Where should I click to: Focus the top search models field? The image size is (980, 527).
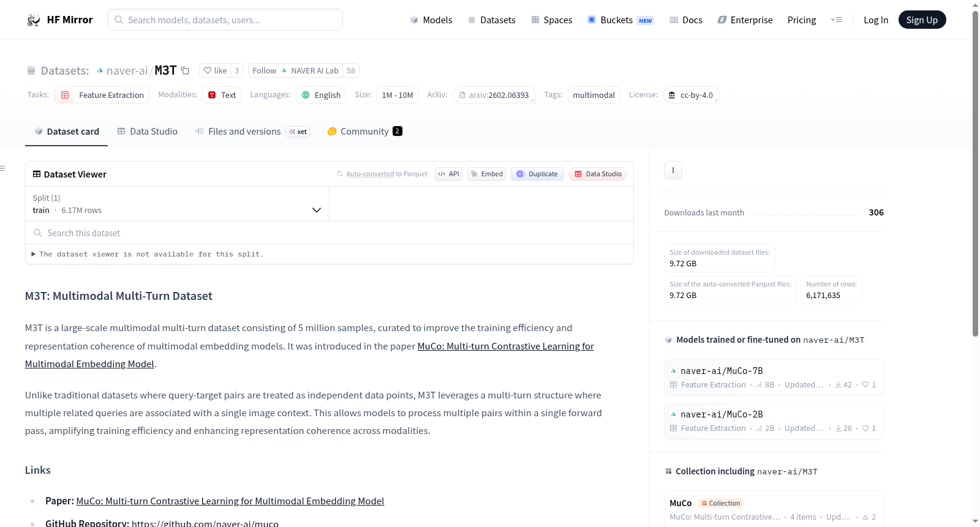225,20
